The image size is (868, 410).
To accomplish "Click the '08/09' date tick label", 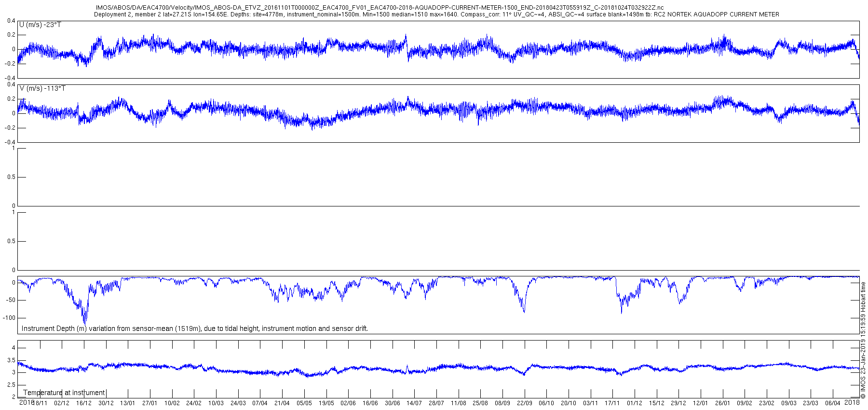I will (x=502, y=403).
